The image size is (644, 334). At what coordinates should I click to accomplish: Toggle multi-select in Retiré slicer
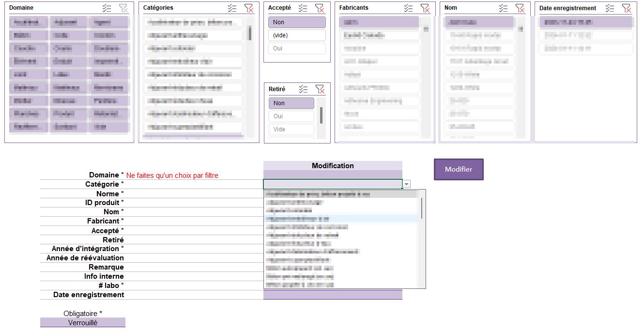(303, 89)
